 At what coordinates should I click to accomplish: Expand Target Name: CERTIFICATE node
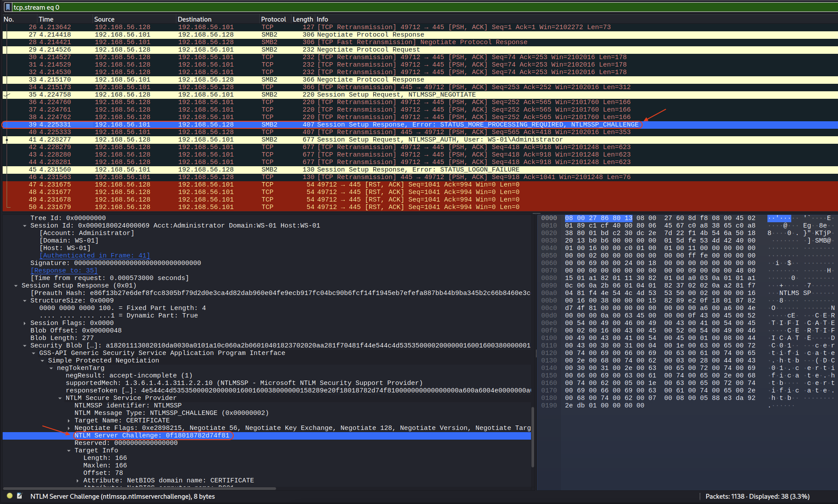(69, 420)
